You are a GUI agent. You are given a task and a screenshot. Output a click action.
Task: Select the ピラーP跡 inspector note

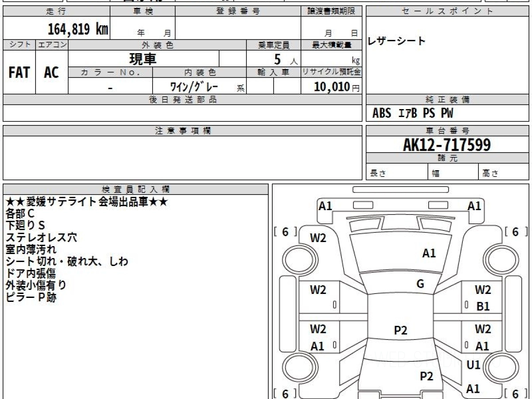pos(31,297)
